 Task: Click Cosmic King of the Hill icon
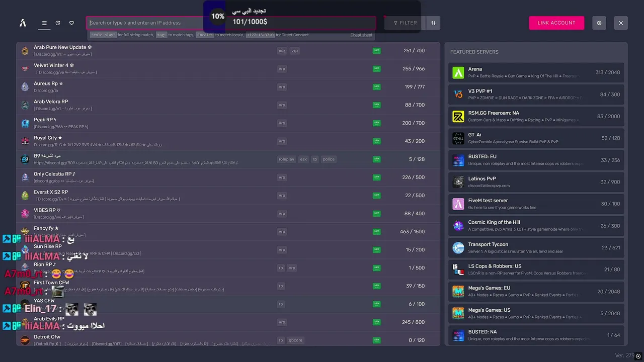click(458, 226)
